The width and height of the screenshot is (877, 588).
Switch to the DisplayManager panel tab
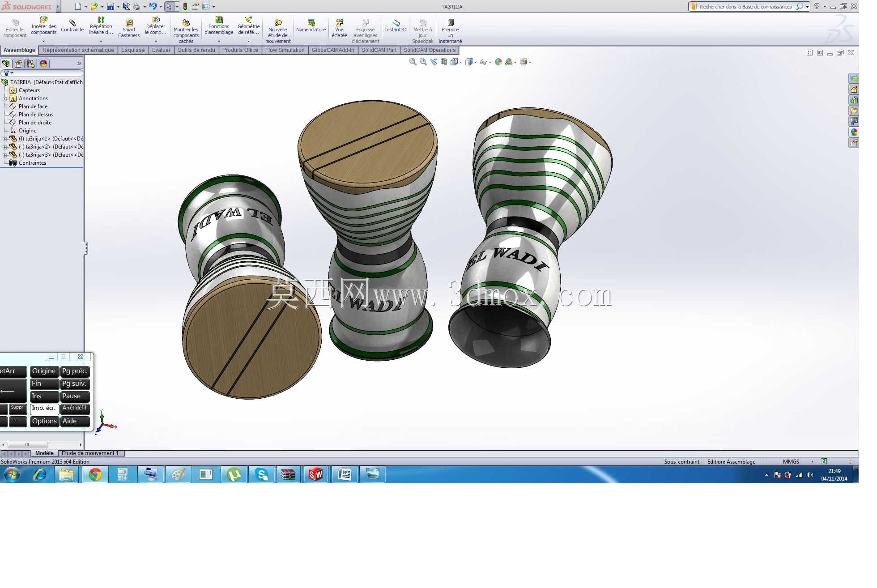tap(43, 64)
